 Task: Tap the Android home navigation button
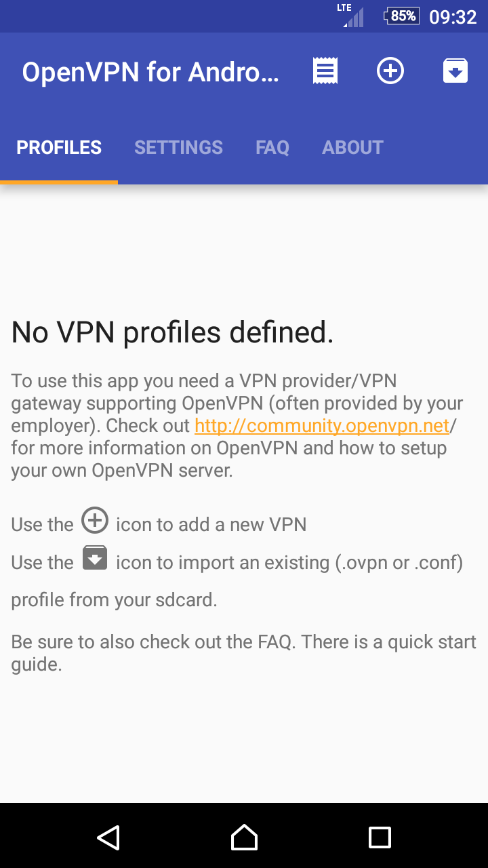click(244, 837)
